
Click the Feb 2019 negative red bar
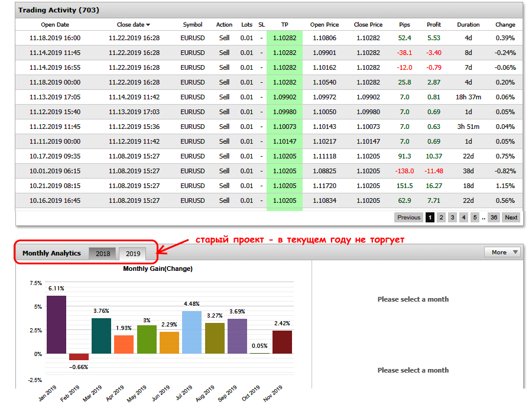pyautogui.click(x=79, y=357)
